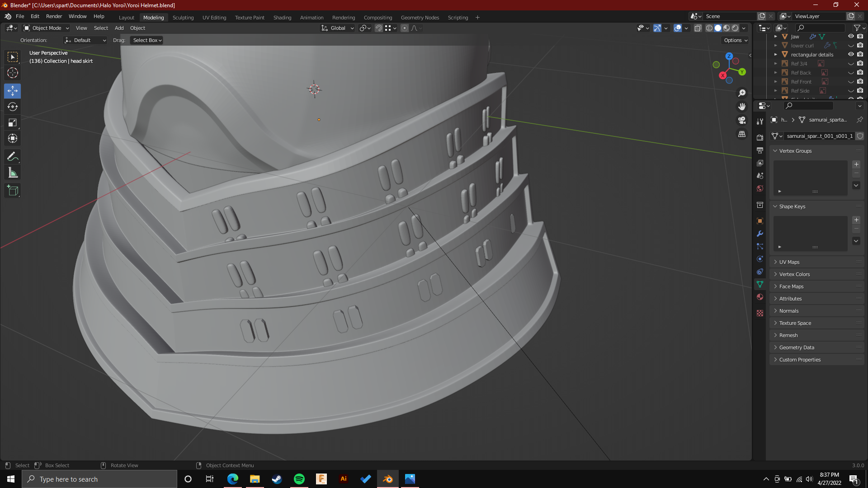The height and width of the screenshot is (488, 868).
Task: Open the viewport Options dropdown
Action: 735,40
